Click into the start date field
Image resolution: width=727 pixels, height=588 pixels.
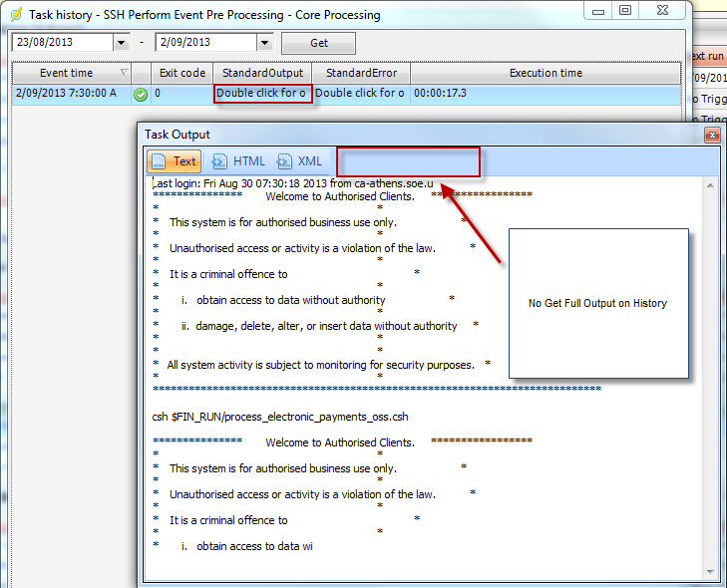point(60,43)
